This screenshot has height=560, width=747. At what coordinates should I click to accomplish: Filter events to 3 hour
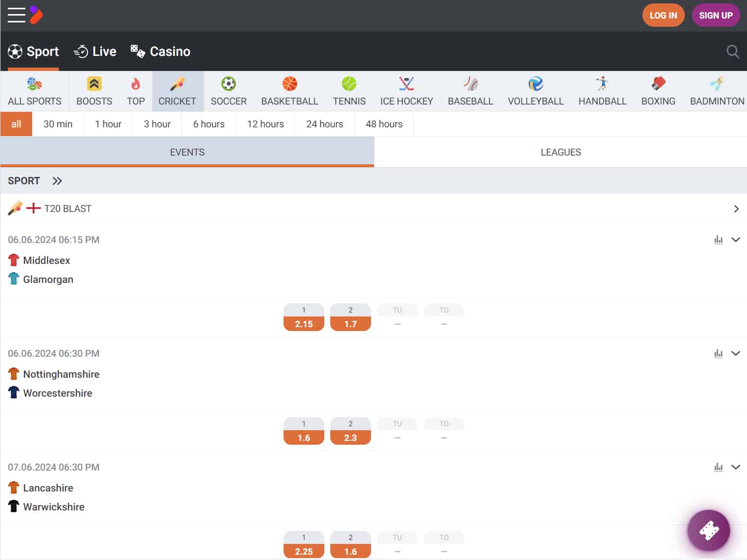(x=157, y=124)
